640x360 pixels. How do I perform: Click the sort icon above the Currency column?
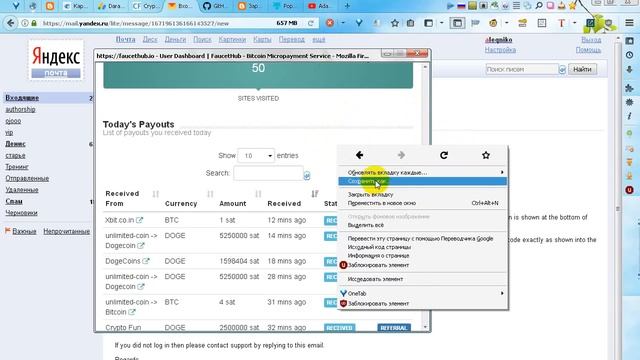tap(210, 194)
